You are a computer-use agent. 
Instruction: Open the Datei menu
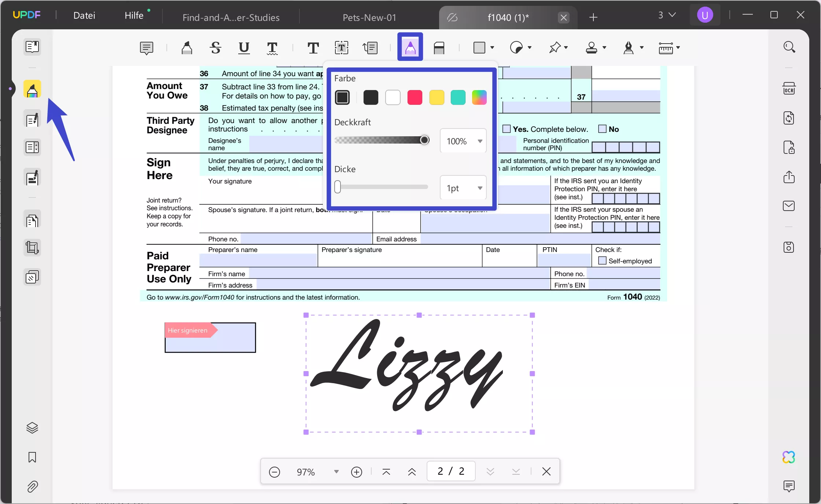tap(84, 15)
